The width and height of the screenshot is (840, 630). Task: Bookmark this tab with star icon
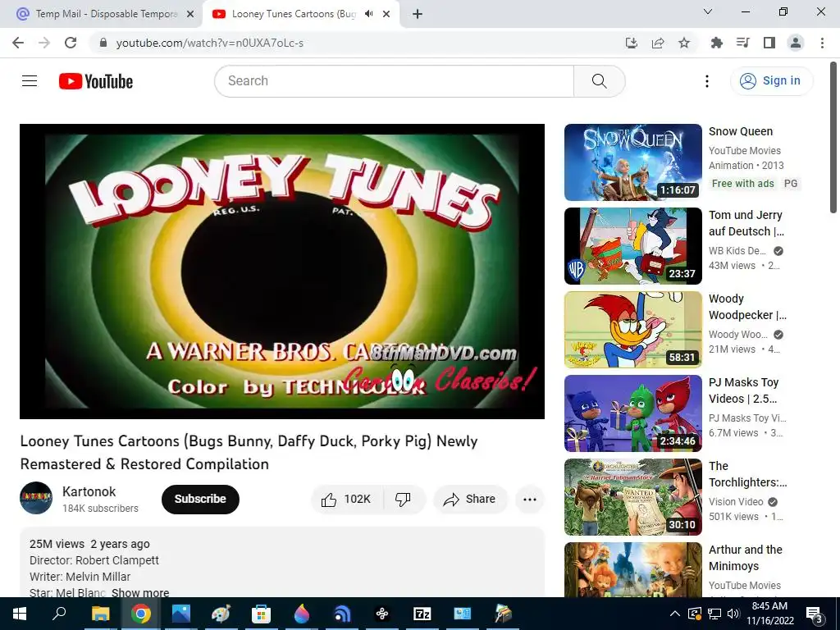pos(684,43)
